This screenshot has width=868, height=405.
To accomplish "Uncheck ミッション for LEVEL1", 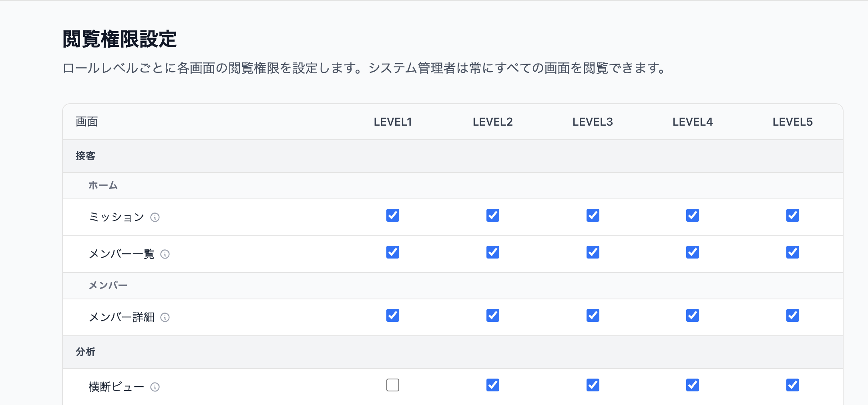I will [393, 215].
